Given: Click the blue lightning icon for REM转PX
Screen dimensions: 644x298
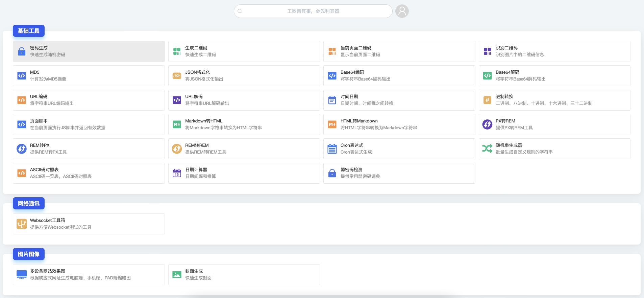Looking at the screenshot, I should coord(22,149).
